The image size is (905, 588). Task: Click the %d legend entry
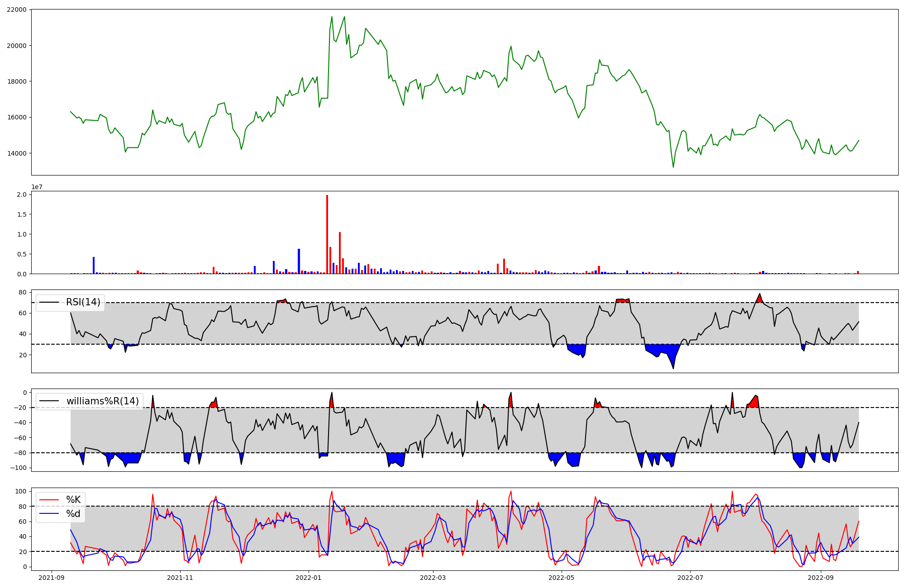click(73, 514)
